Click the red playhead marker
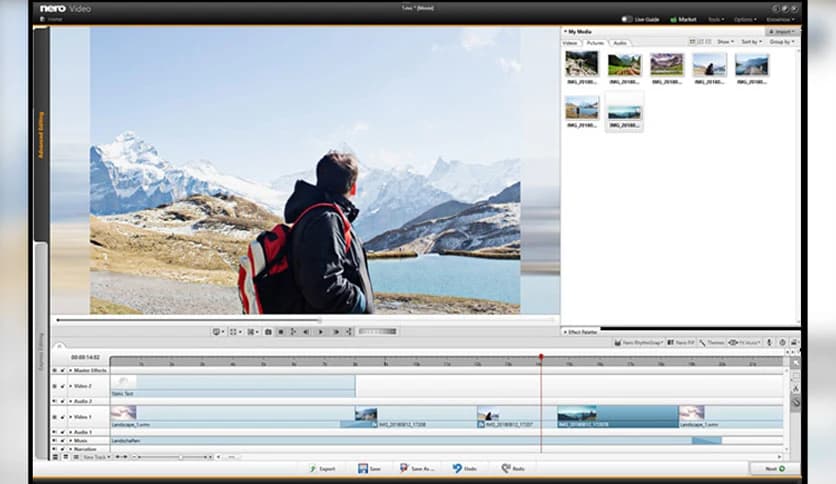The width and height of the screenshot is (836, 484). (541, 357)
